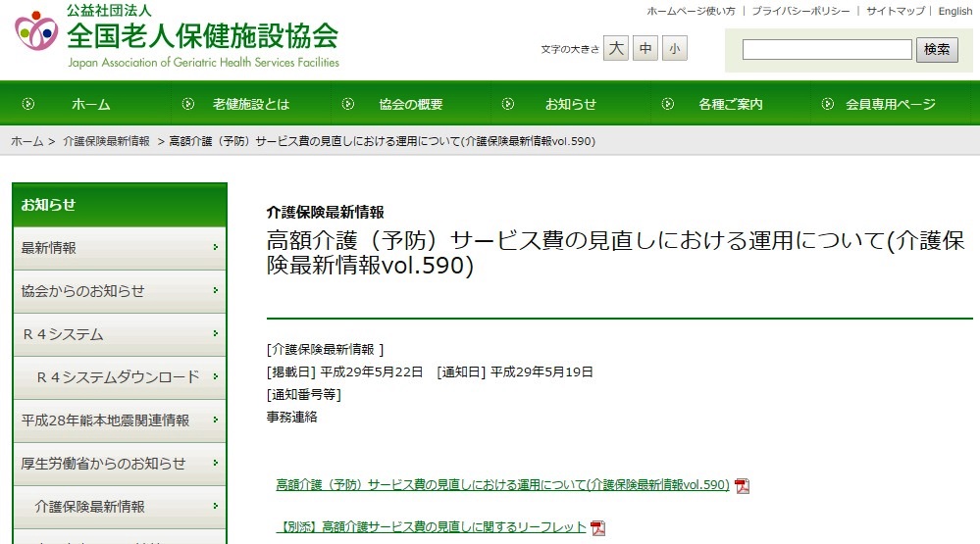Click the 平成29年5月22日 posting date
The width and height of the screenshot is (980, 544).
tap(371, 372)
